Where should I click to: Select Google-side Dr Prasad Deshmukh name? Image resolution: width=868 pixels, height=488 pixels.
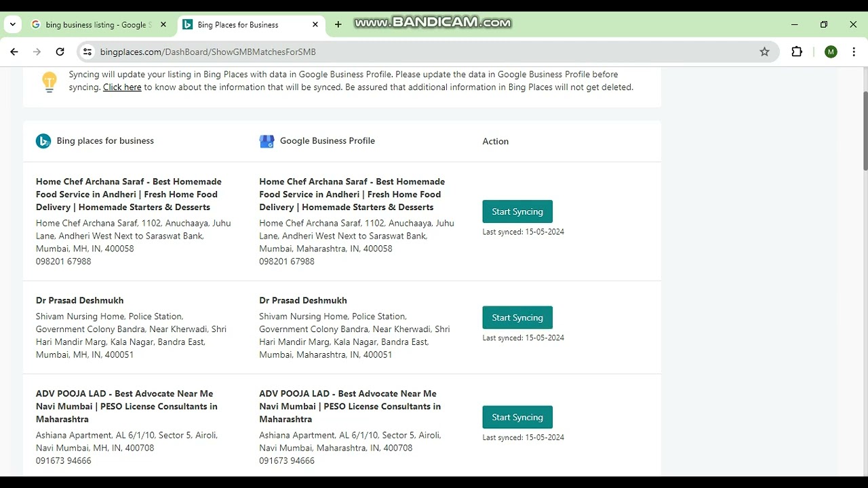303,300
